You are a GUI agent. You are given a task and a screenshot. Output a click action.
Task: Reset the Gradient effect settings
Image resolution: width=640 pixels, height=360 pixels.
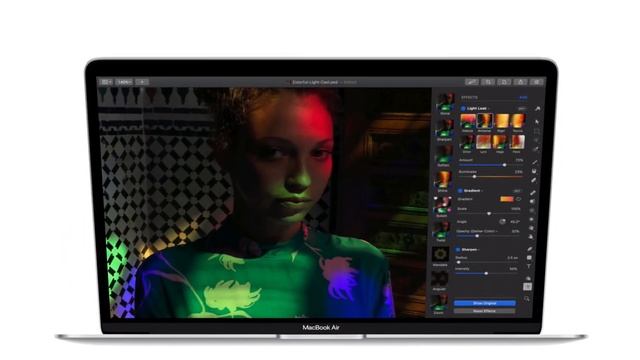click(x=517, y=191)
